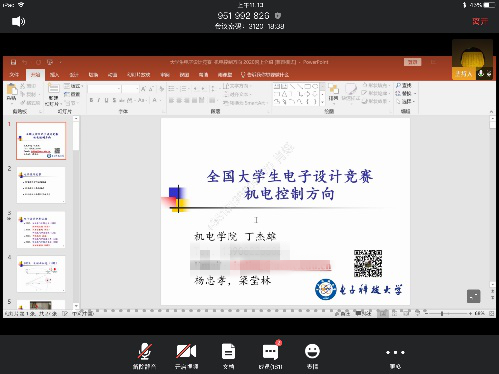Viewport: 499px width, 374px height.
Task: Open the chat with unread badge
Action: point(271,355)
